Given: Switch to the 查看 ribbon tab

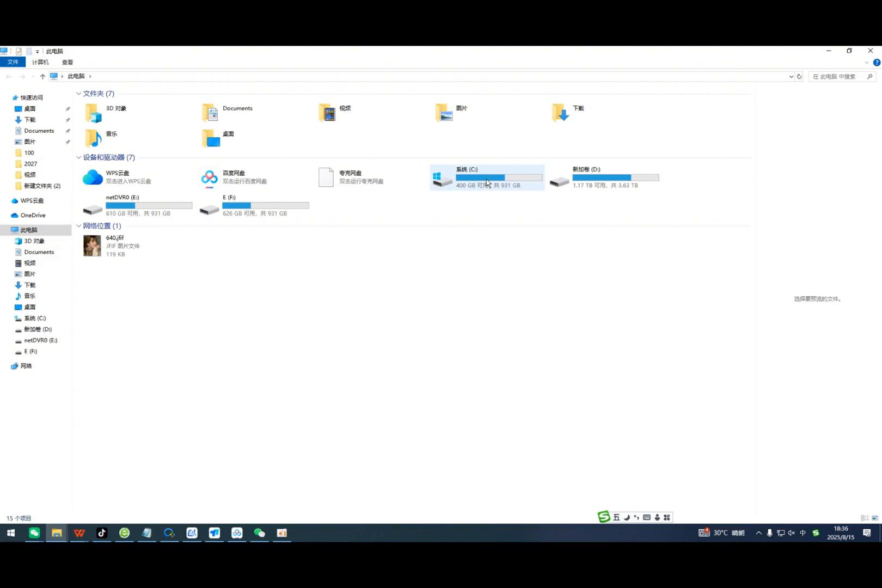Looking at the screenshot, I should pyautogui.click(x=68, y=63).
